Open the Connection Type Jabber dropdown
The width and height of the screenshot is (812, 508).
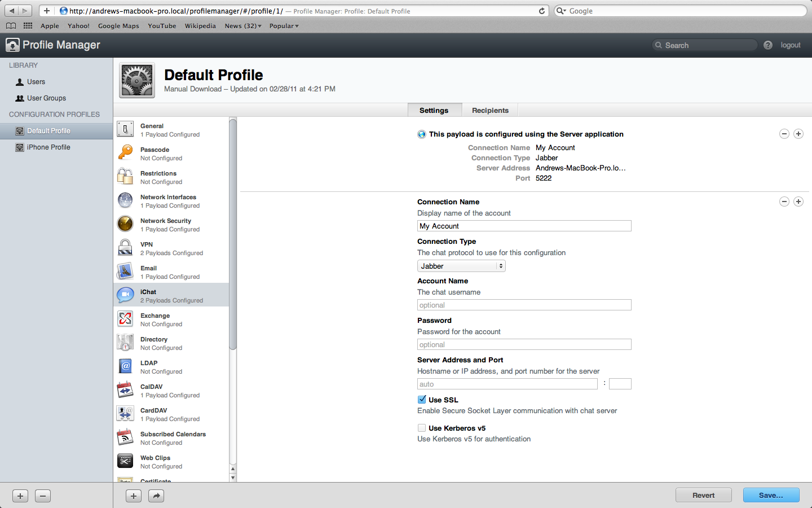(461, 266)
